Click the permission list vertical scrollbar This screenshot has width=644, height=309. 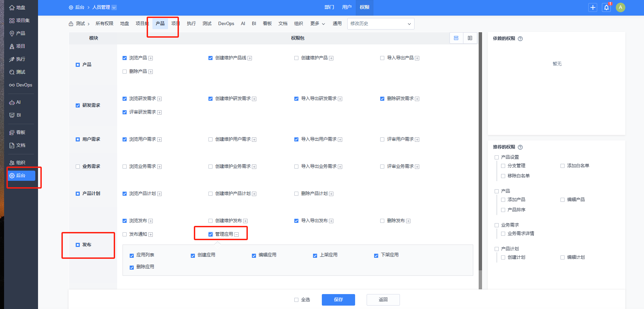point(480,151)
